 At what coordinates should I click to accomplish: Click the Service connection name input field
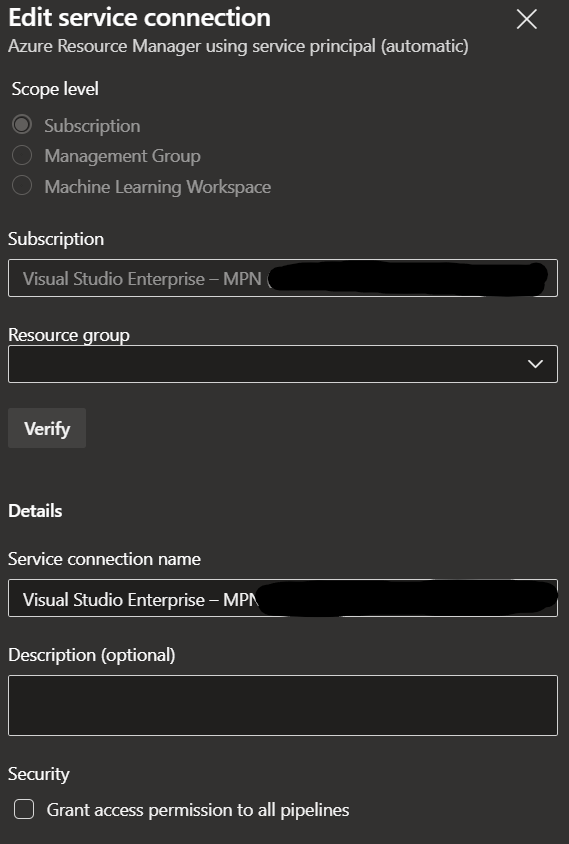[283, 598]
